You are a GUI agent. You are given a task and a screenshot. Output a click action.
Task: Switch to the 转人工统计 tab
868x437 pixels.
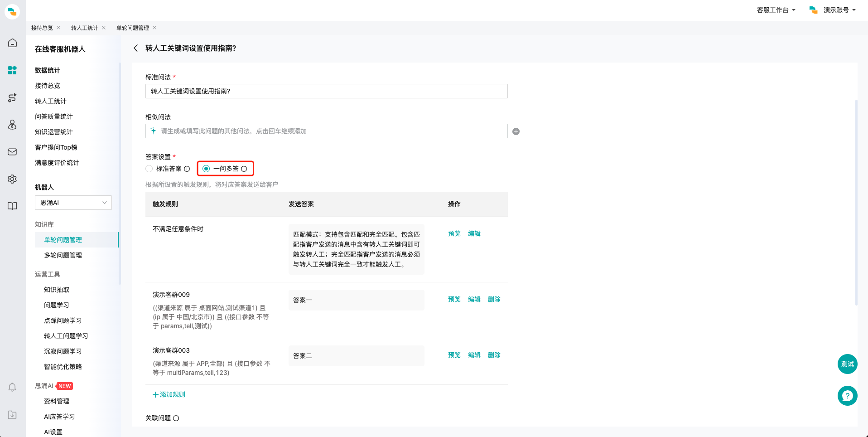click(x=85, y=28)
